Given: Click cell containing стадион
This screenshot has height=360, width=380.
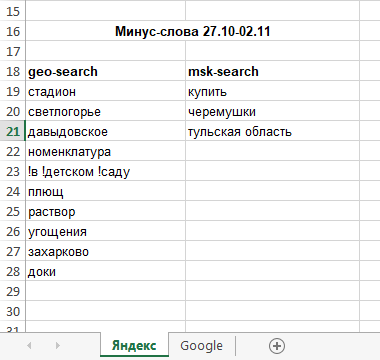Looking at the screenshot, I should pos(106,91).
